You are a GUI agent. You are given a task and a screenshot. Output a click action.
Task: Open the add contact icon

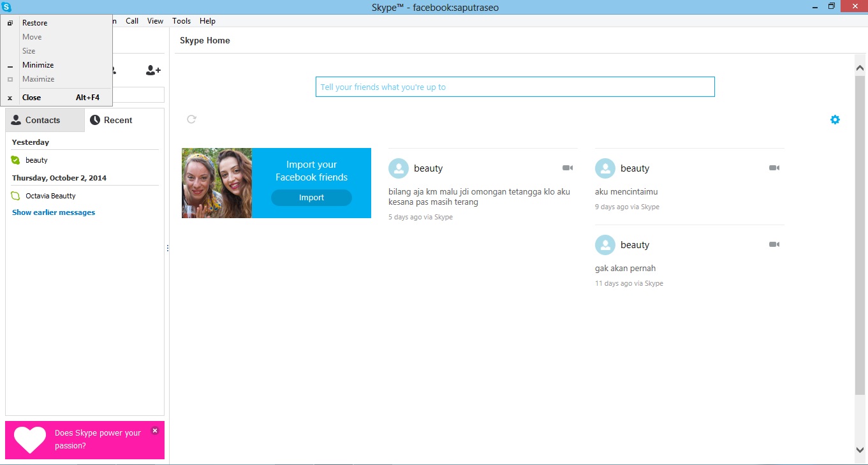[x=152, y=70]
